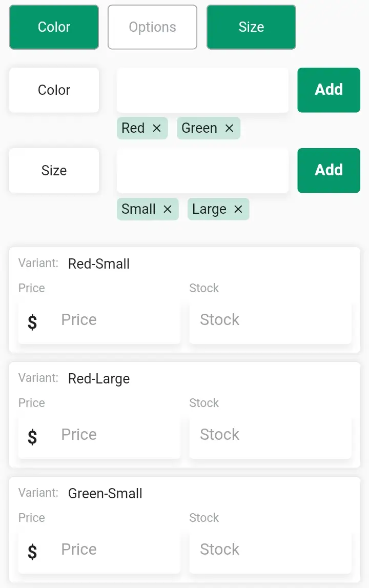
Task: Add a value to Size
Action: click(x=329, y=171)
